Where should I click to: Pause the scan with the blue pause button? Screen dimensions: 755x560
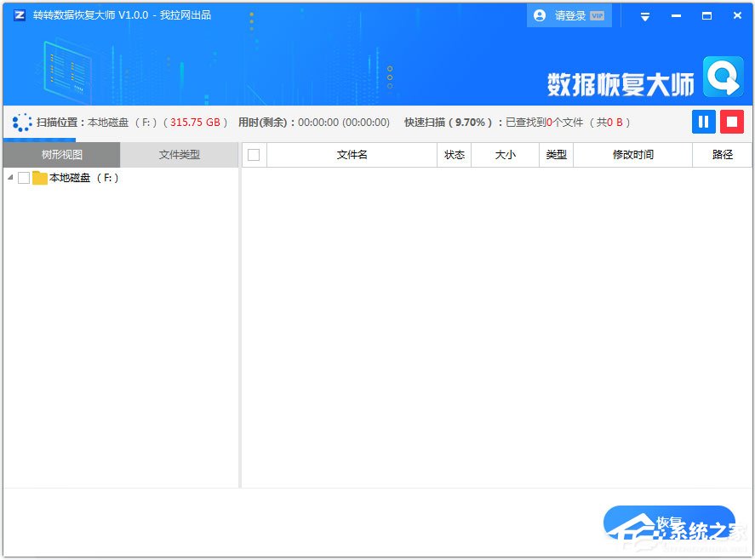(x=703, y=122)
